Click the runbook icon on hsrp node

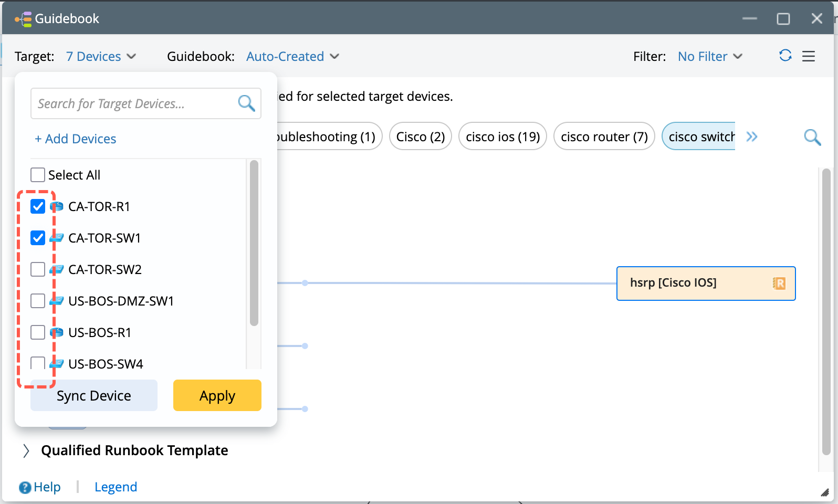click(779, 283)
